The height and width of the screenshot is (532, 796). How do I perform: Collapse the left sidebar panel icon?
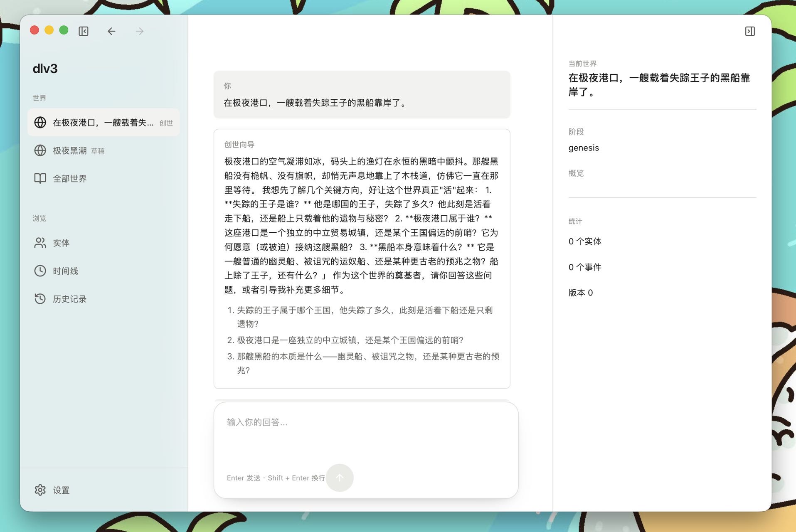click(84, 31)
